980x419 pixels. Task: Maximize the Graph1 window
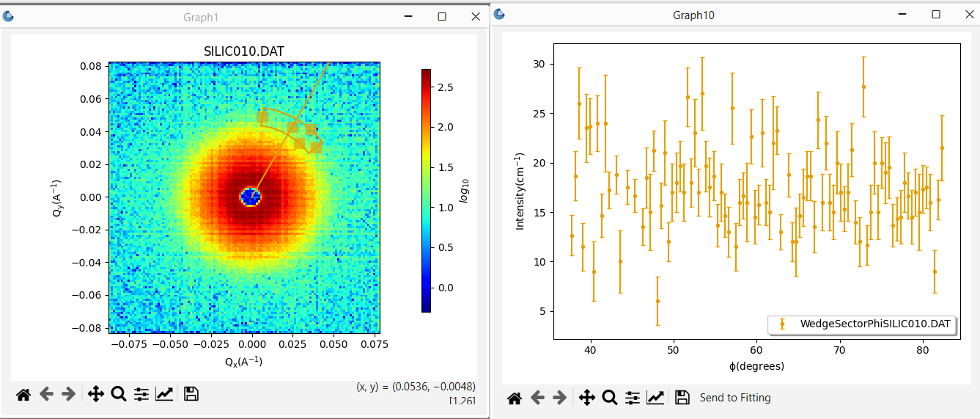(442, 16)
